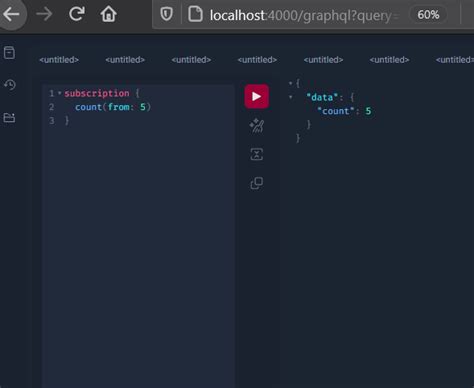Collapse the subscription block on line 1

(60, 93)
